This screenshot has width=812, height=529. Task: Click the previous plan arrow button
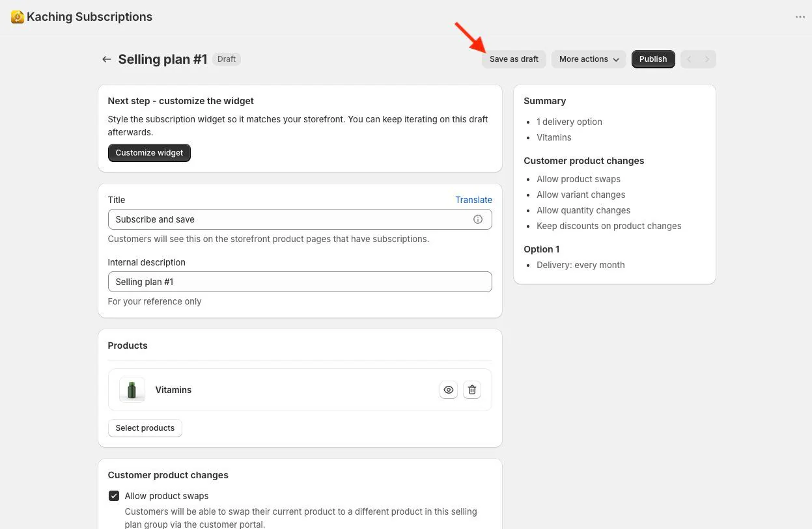click(690, 59)
